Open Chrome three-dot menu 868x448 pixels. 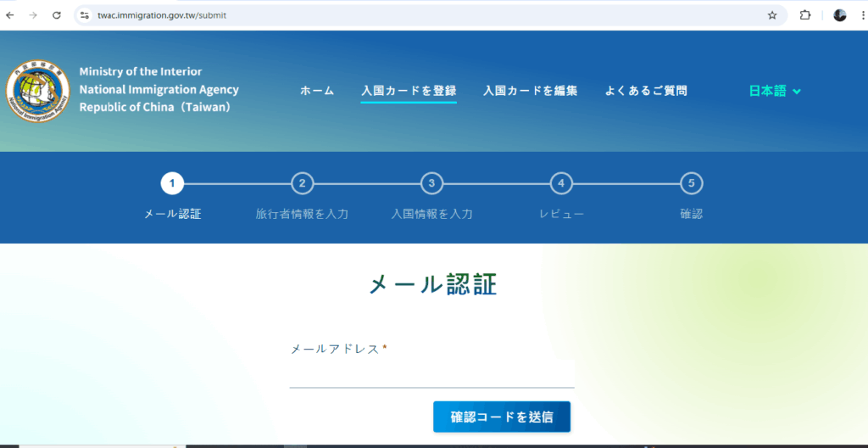pyautogui.click(x=860, y=15)
